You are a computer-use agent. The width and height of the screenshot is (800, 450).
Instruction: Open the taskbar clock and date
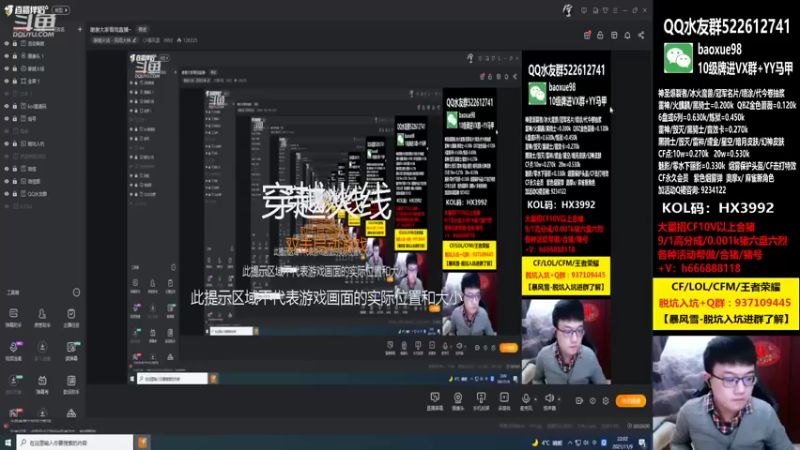coord(623,442)
